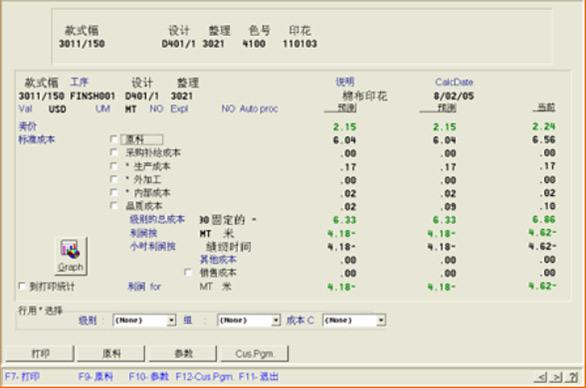Click the previous arrow icon in status bar

(x=540, y=377)
